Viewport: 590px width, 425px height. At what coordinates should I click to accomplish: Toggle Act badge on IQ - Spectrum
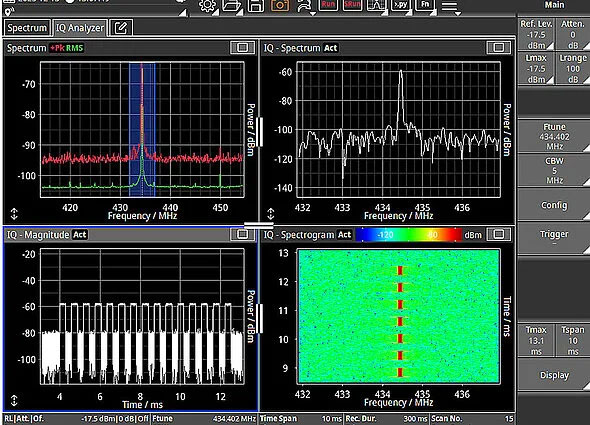[x=330, y=48]
